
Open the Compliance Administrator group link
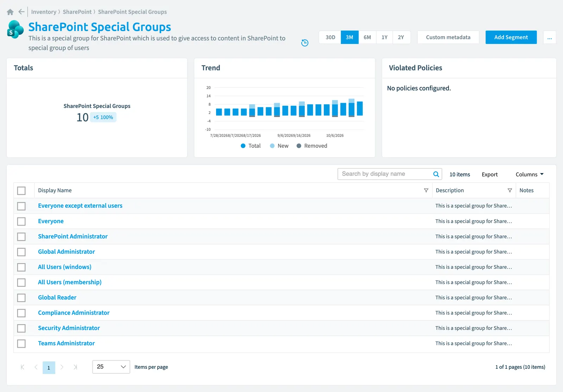coord(74,313)
